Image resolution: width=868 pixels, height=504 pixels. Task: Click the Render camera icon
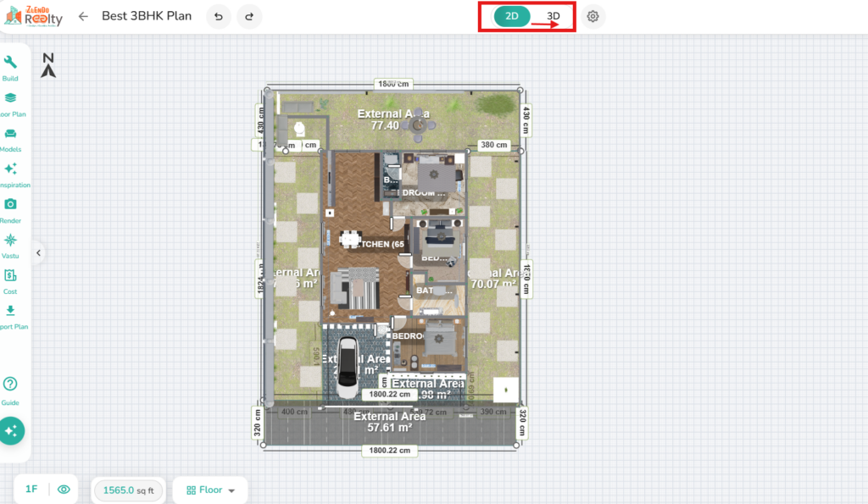pos(11,205)
